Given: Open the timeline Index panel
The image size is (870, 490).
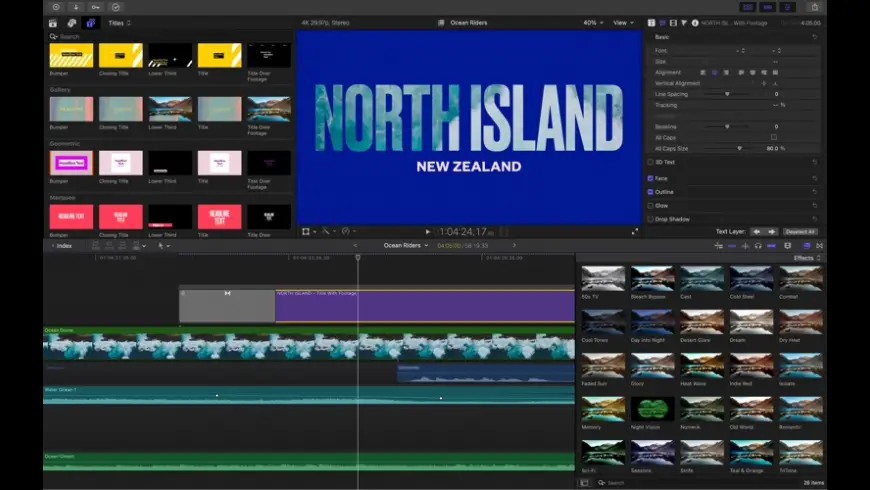Looking at the screenshot, I should click(x=62, y=245).
